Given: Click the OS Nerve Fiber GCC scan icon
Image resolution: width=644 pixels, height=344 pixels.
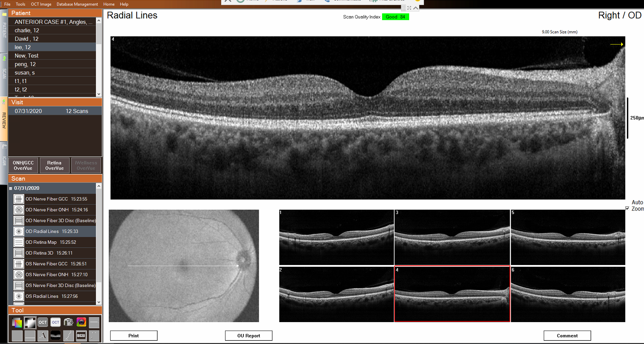Looking at the screenshot, I should click(19, 264).
